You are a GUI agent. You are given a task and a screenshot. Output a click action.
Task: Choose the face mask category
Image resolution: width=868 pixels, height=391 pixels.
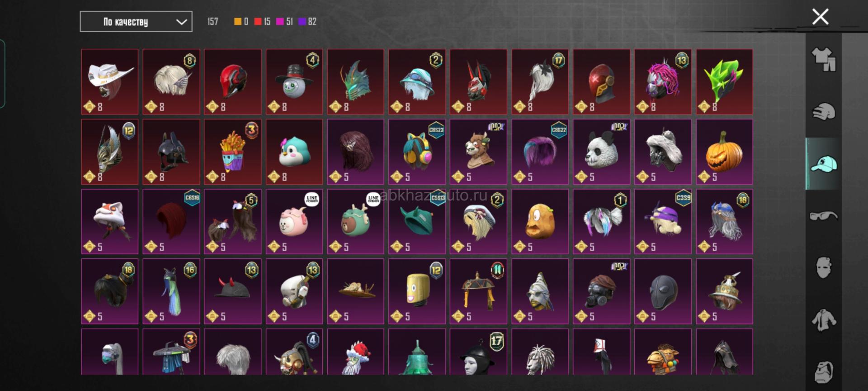click(x=824, y=268)
